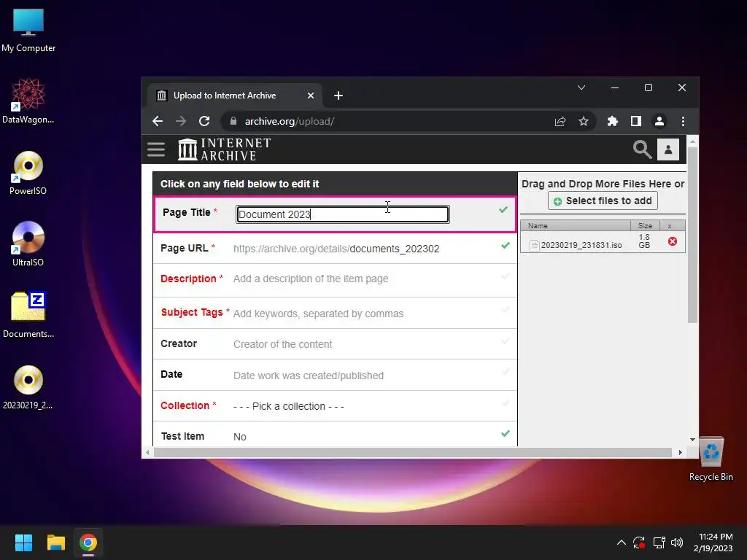747x560 pixels.
Task: Click the horizontal scrollbar thumb
Action: (x=413, y=452)
